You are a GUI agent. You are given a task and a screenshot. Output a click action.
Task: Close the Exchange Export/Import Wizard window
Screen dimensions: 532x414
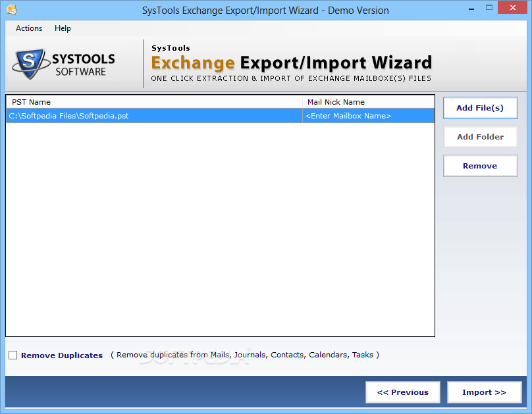pos(513,7)
